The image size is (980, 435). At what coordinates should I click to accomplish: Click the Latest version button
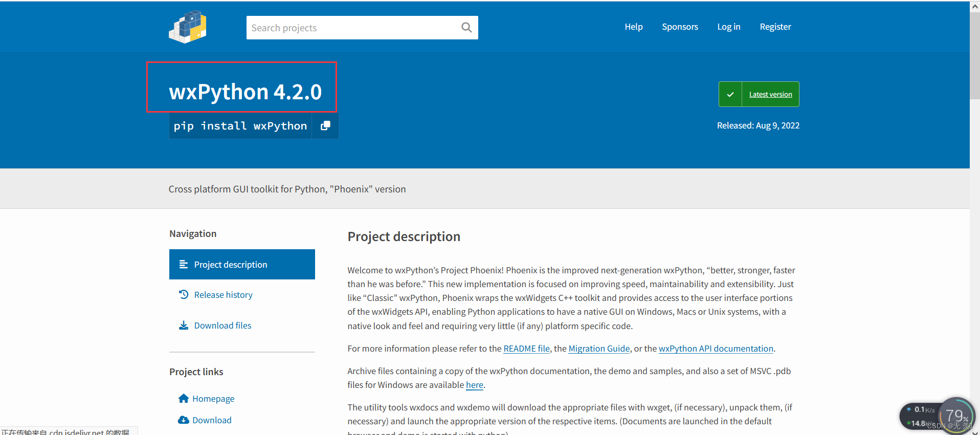pyautogui.click(x=759, y=94)
